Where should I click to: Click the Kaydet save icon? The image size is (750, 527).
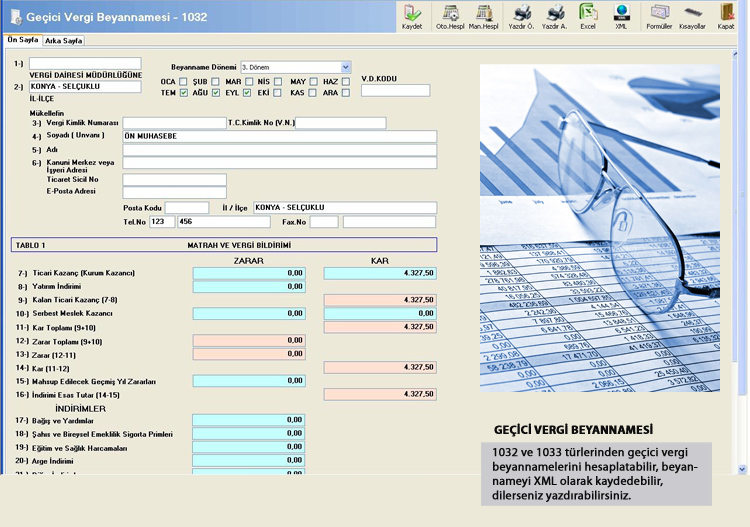pyautogui.click(x=412, y=16)
